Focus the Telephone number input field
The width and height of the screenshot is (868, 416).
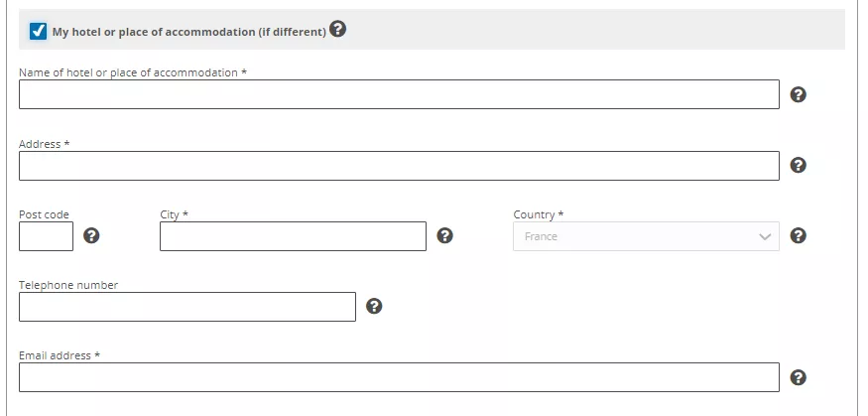[x=187, y=307]
